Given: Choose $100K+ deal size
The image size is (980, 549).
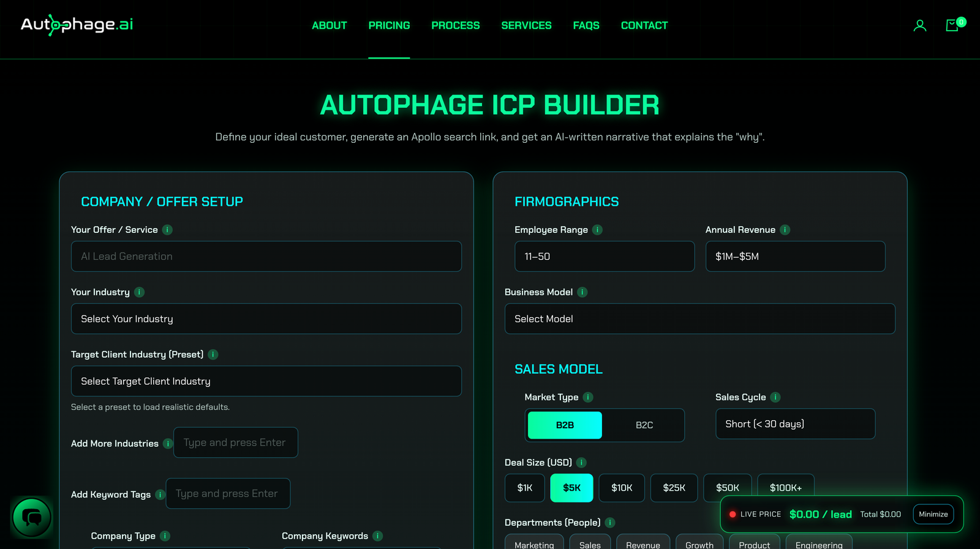Looking at the screenshot, I should [786, 488].
